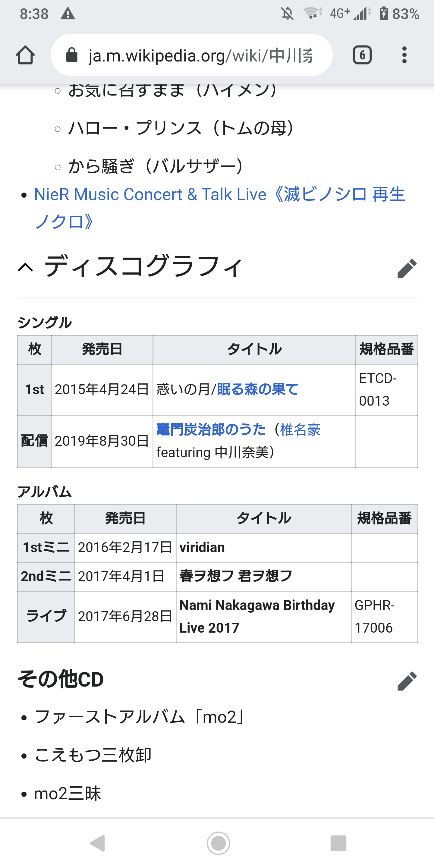Open the 椎名豪 link
The image size is (434, 868).
coord(300,429)
